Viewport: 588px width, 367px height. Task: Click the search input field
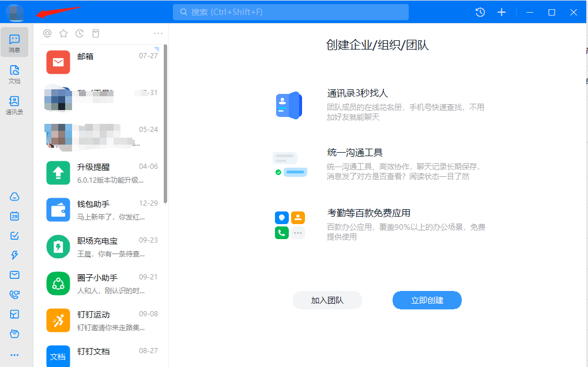click(x=291, y=12)
